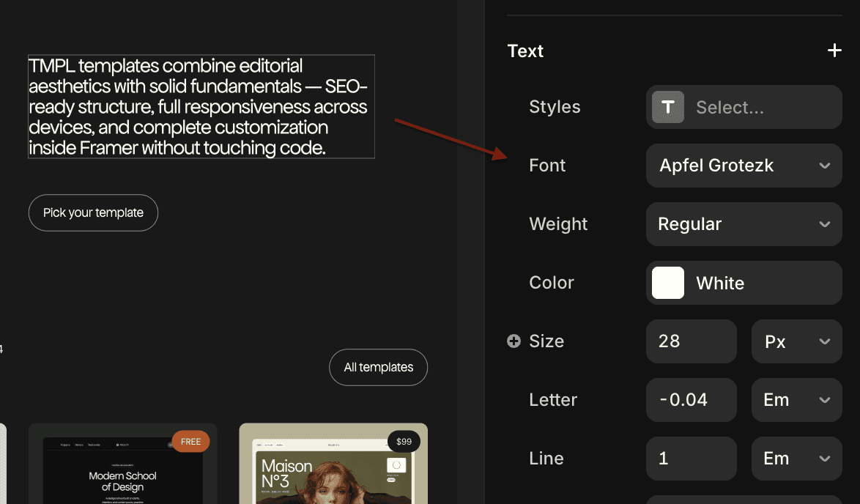Select the TMPL templates paragraph text block
Screen dimensions: 860x504
201,106
